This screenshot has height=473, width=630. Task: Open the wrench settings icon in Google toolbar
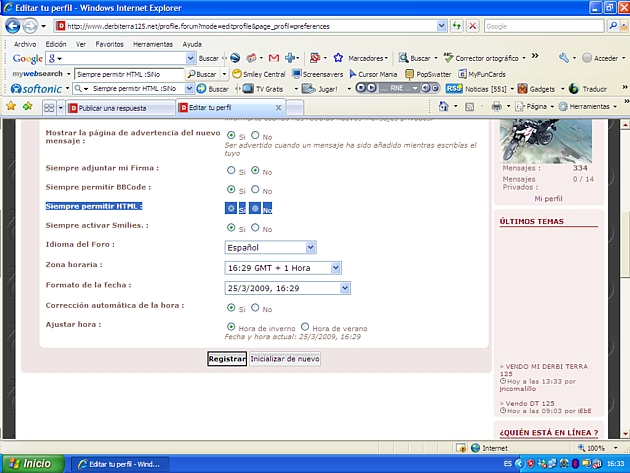tap(564, 58)
